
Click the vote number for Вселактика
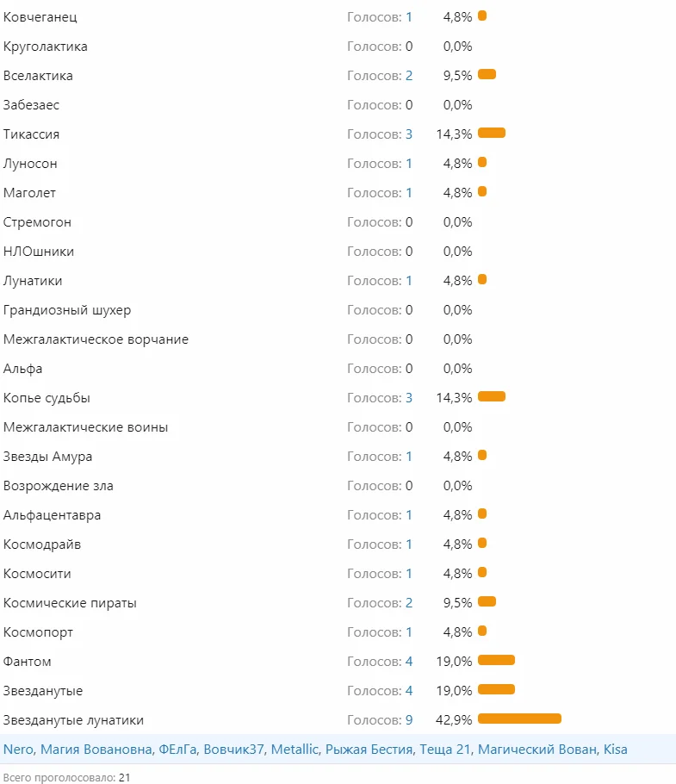[x=409, y=76]
